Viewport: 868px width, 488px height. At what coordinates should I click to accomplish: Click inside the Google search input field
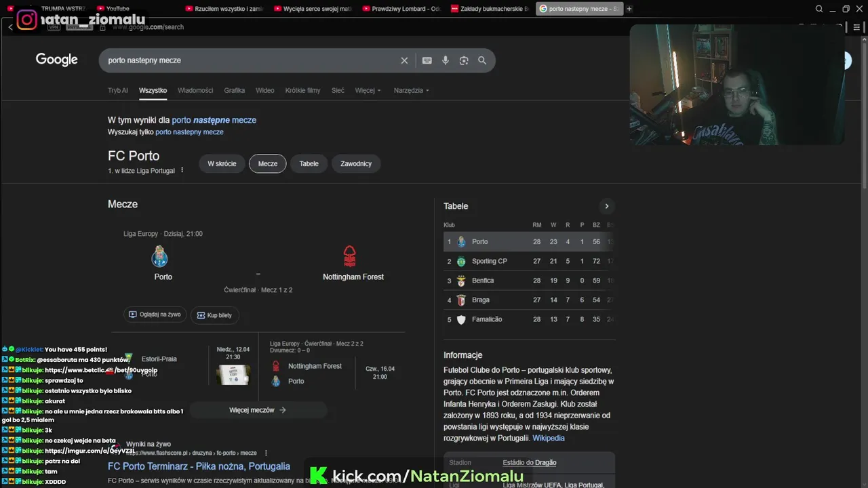(x=251, y=60)
